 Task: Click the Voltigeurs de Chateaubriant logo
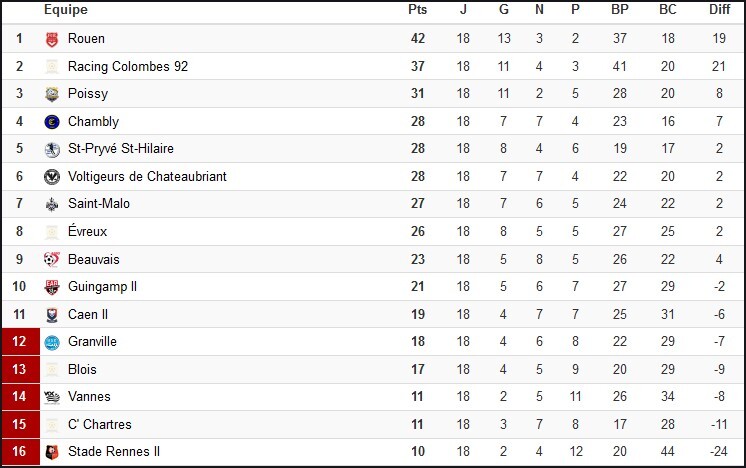click(52, 177)
